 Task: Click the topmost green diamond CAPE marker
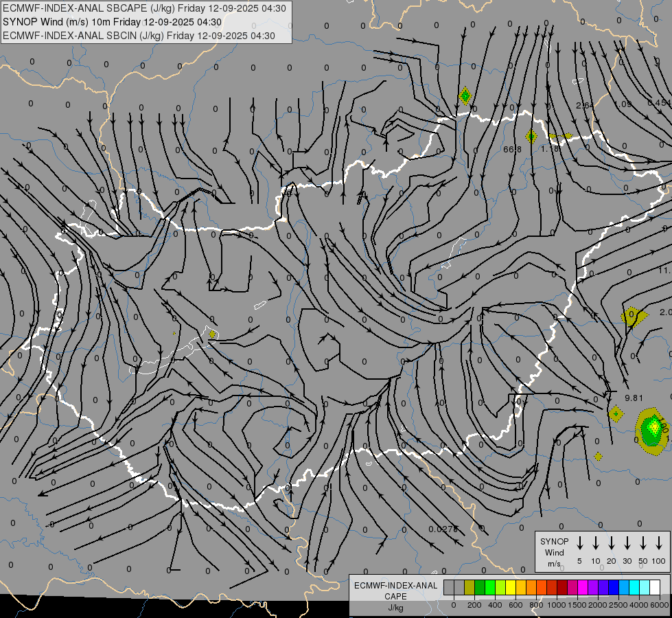(465, 95)
